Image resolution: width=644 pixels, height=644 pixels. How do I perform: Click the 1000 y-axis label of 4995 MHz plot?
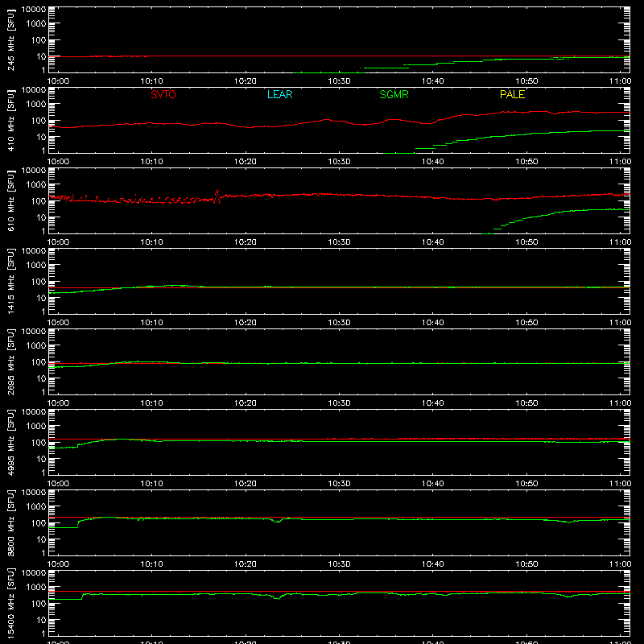click(x=36, y=426)
